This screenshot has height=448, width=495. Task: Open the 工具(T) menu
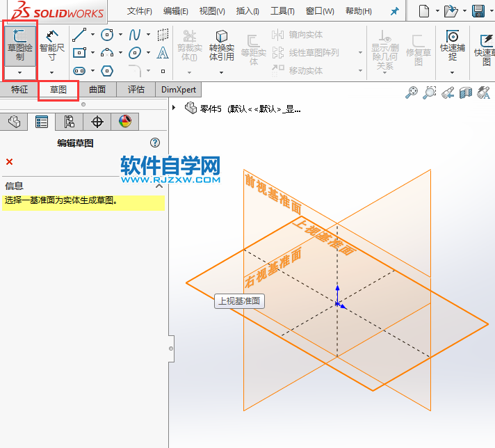(282, 11)
